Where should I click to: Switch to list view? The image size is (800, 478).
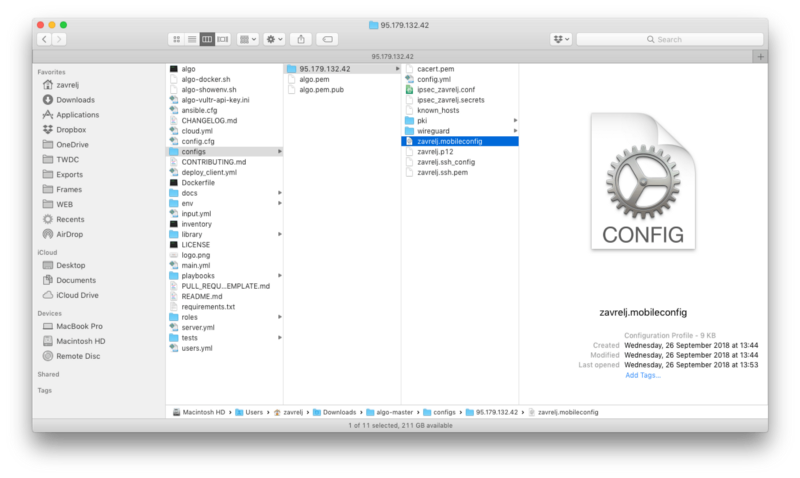(x=192, y=39)
